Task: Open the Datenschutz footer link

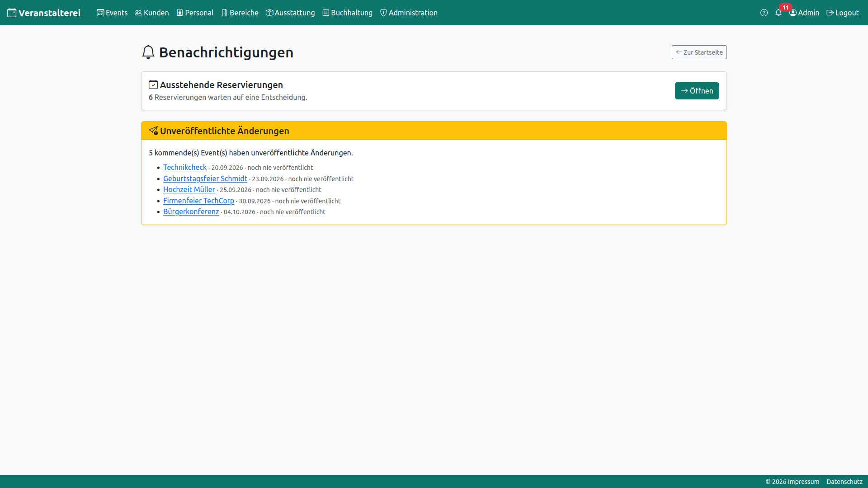Action: [x=844, y=482]
